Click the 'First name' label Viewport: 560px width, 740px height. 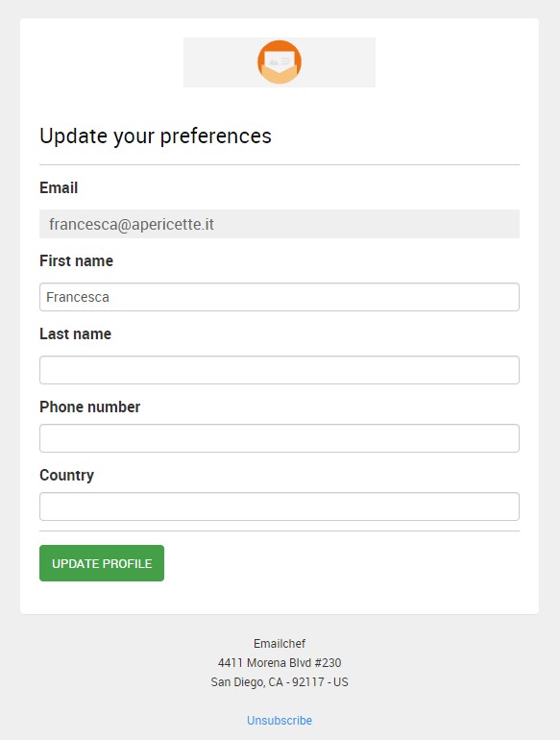click(77, 260)
